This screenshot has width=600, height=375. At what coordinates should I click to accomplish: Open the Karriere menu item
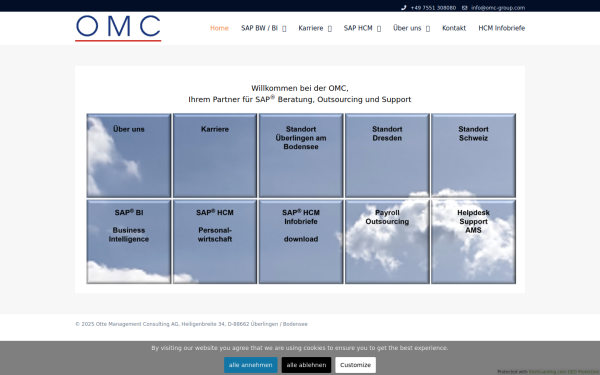click(311, 28)
